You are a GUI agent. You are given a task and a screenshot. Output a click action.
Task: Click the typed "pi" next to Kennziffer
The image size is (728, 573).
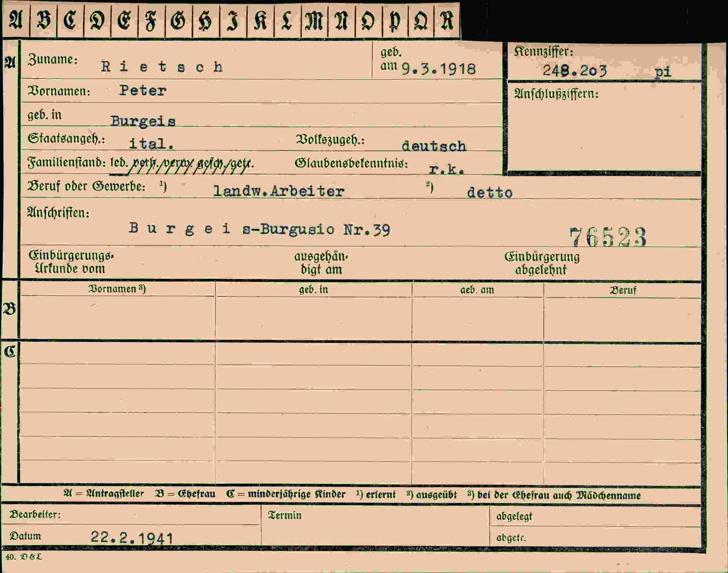[663, 72]
